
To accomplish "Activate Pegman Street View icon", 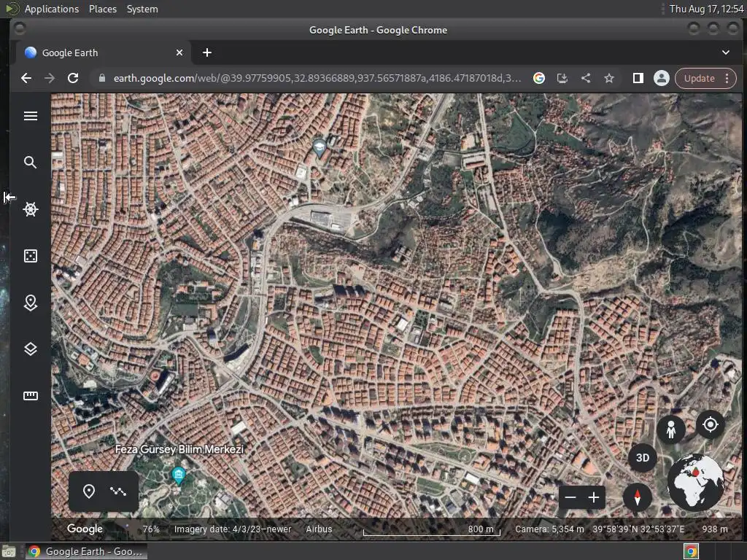I will [x=671, y=429].
